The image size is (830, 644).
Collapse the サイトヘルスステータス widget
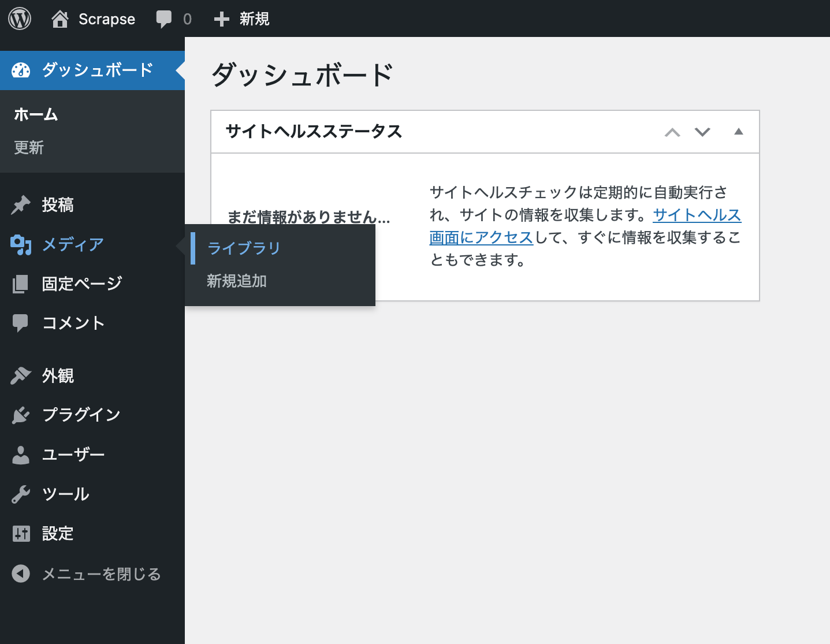739,132
